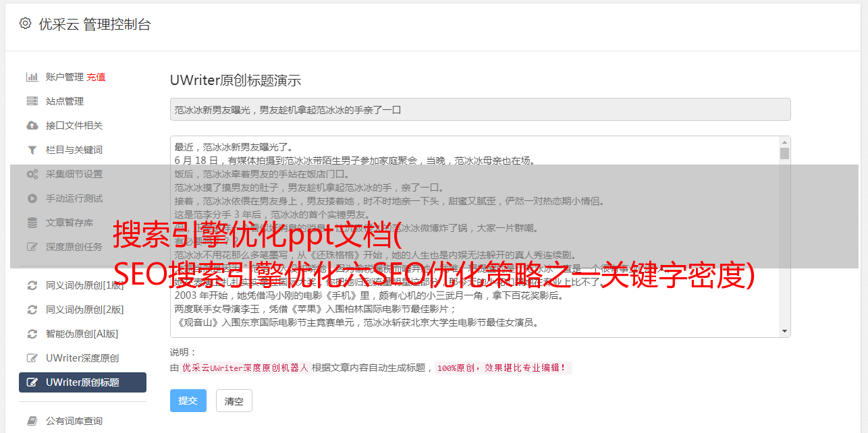Click the 接口文件相关 cloud upload icon
Viewport: 868px width, 433px height.
[x=32, y=125]
